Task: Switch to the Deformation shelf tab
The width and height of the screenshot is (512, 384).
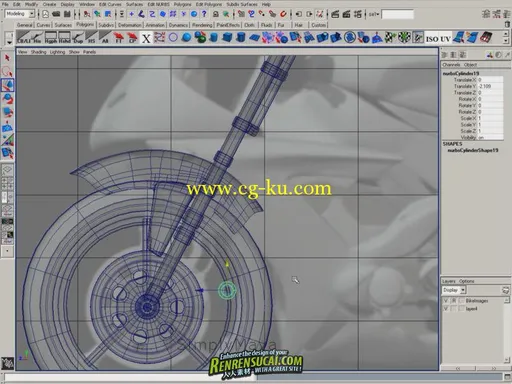Action: [x=130, y=25]
